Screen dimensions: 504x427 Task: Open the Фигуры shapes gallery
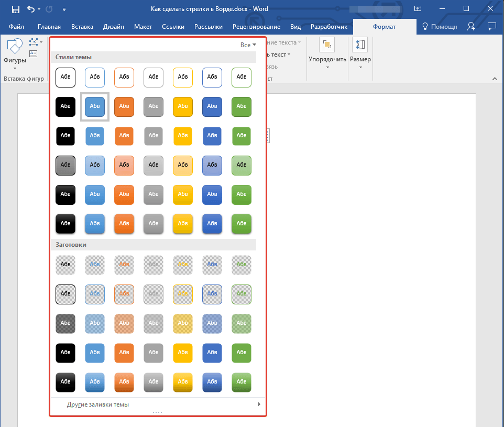coord(15,52)
